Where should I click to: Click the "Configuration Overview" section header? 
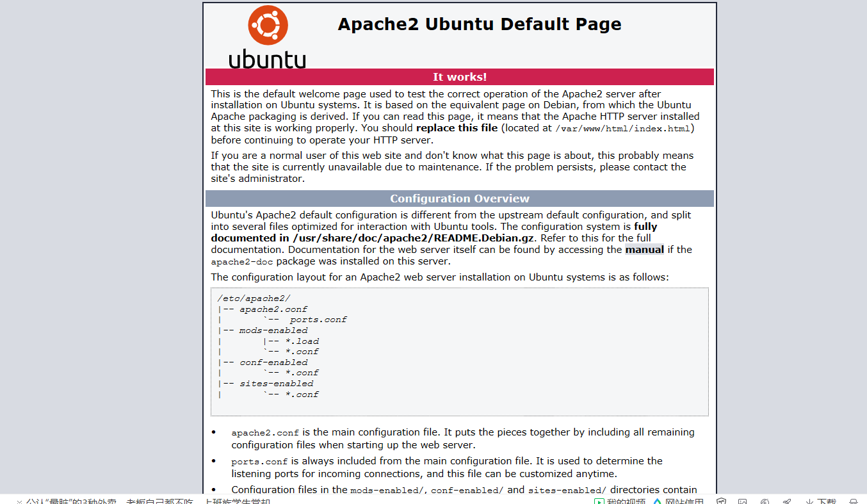coord(460,199)
